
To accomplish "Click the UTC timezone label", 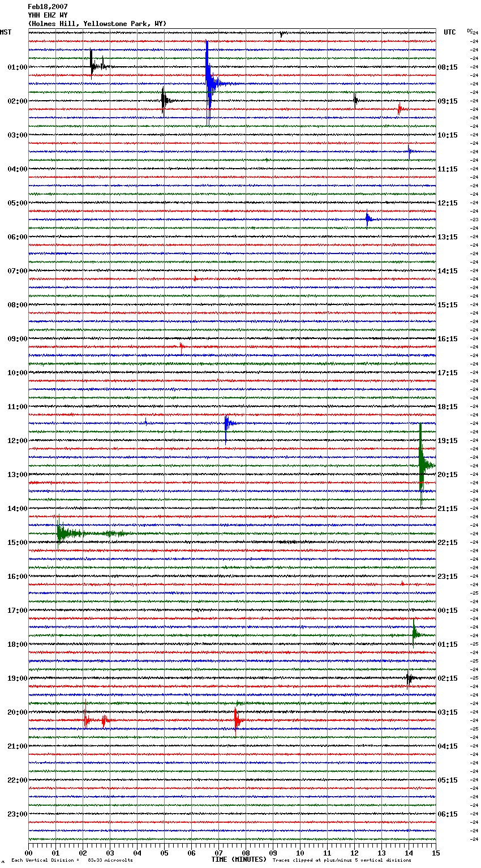I will click(449, 32).
